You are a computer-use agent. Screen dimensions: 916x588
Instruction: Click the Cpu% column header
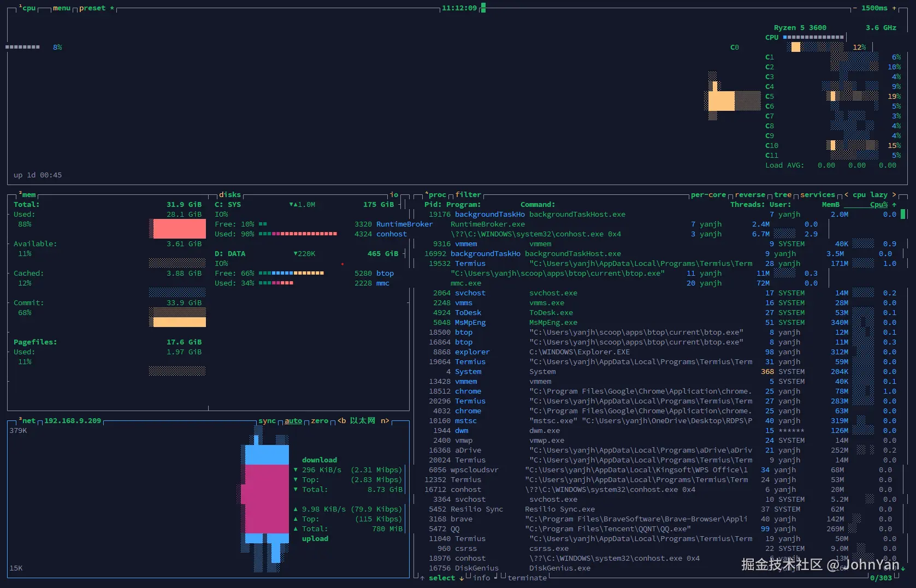click(879, 205)
